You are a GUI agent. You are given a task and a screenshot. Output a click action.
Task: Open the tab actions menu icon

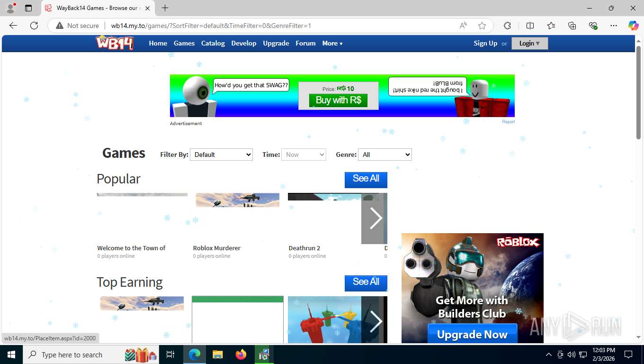[28, 8]
